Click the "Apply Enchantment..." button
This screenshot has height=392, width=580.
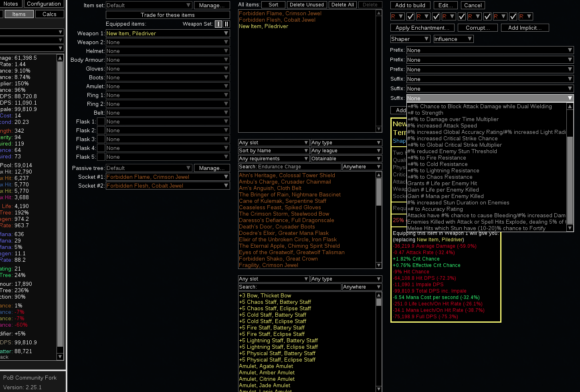[422, 27]
